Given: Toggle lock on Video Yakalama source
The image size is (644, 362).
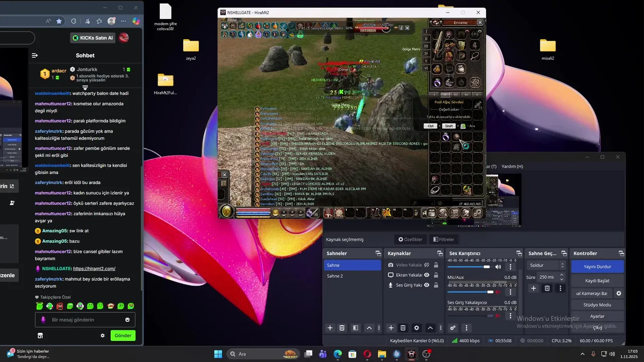Looking at the screenshot, I should [436, 265].
